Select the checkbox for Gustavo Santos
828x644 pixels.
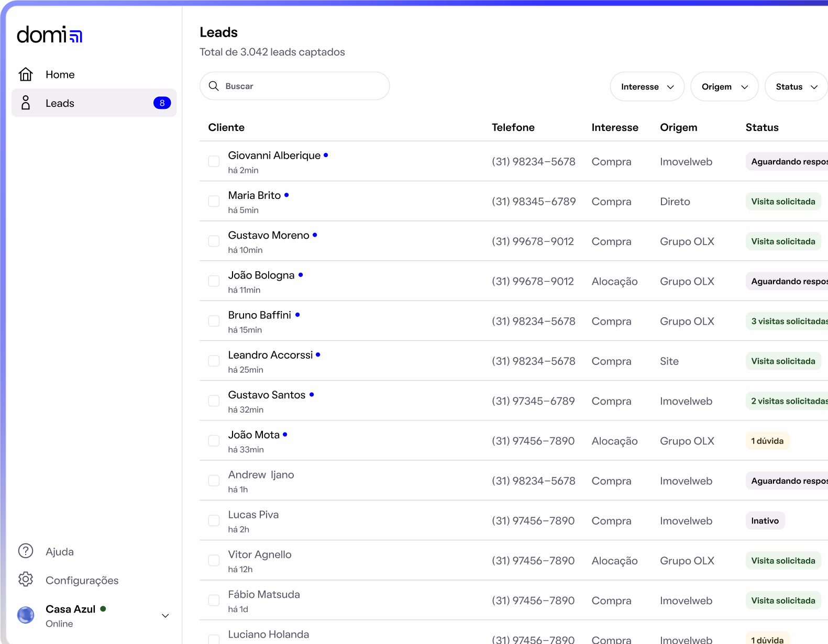[214, 401]
